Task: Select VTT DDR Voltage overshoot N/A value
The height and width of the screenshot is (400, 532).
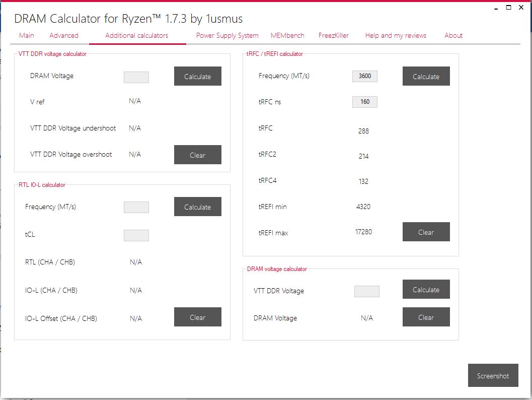Action: point(135,154)
